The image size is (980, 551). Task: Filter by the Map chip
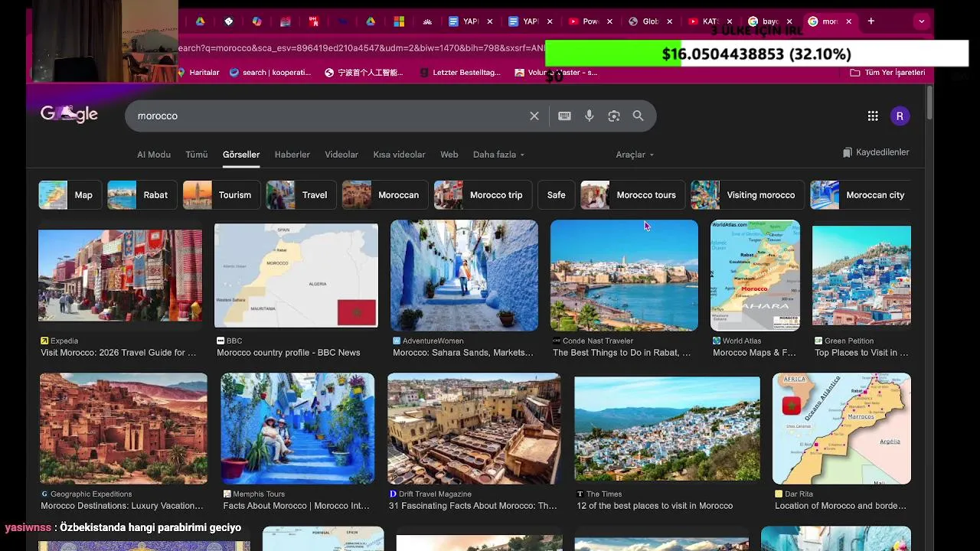[70, 195]
